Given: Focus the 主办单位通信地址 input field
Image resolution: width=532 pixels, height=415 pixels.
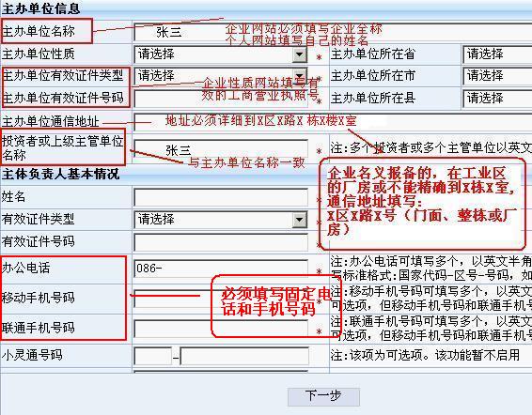Looking at the screenshot, I should (x=333, y=121).
